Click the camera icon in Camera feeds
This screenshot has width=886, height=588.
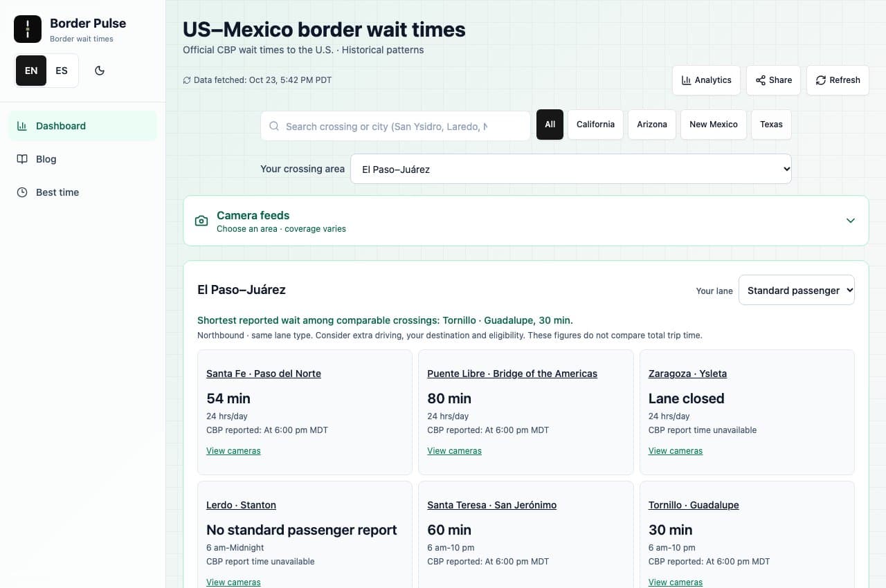201,221
